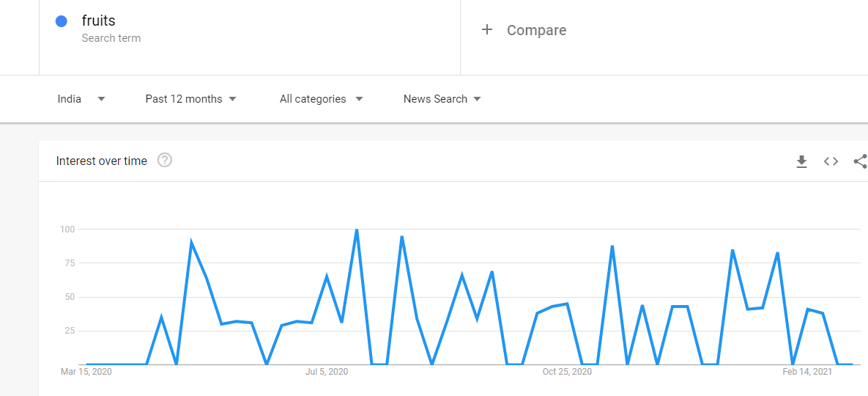Viewport: 868px width, 396px height.
Task: Click the plus icon next to Compare
Action: (x=486, y=29)
